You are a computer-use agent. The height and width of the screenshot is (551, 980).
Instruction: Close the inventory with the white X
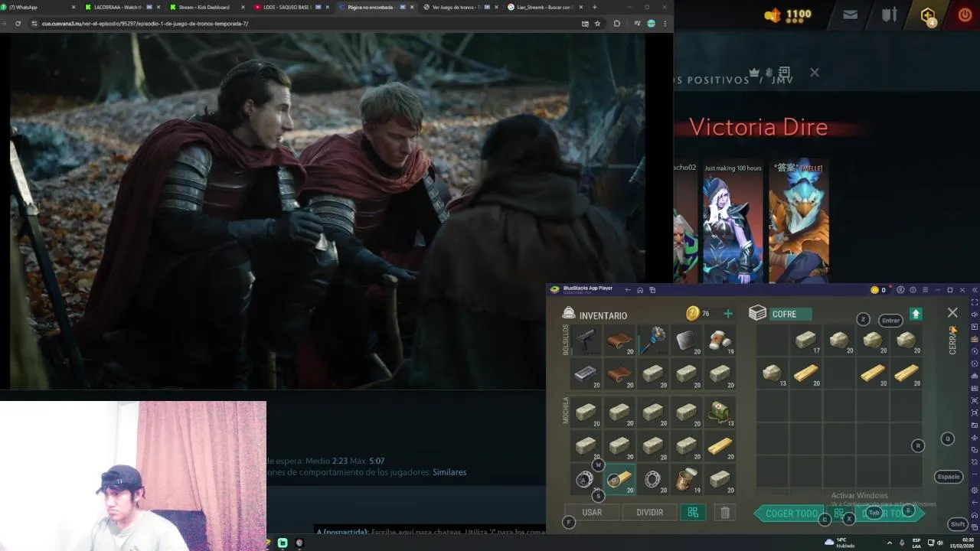coord(952,313)
